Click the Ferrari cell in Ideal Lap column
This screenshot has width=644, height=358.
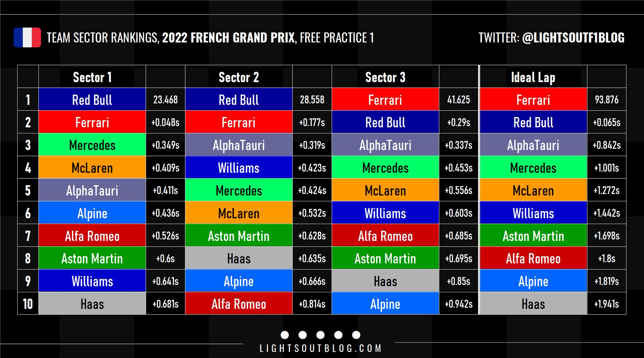(x=533, y=100)
